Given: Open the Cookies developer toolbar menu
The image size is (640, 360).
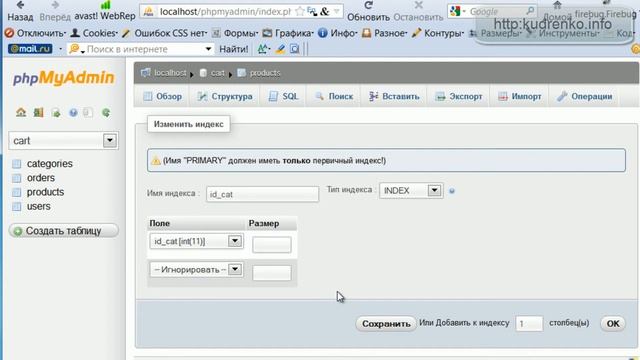Looking at the screenshot, I should [x=94, y=33].
